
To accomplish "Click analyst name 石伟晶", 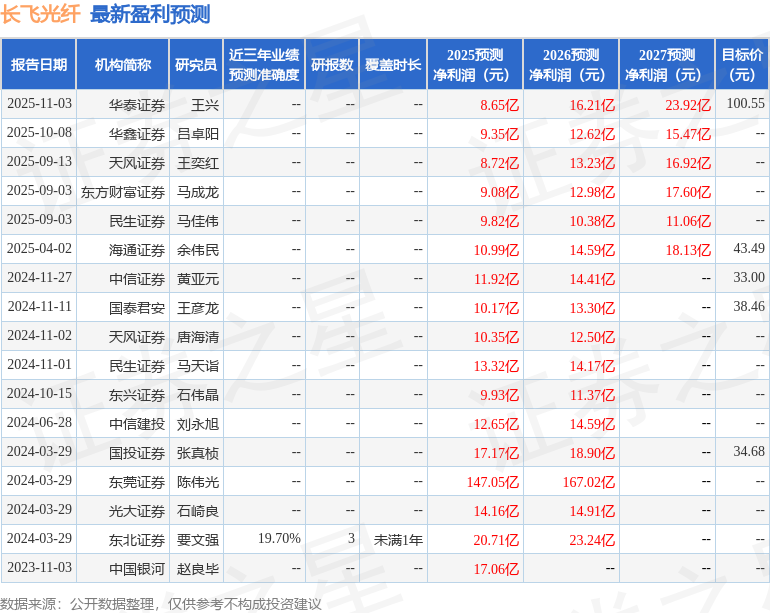I will coord(198,394).
